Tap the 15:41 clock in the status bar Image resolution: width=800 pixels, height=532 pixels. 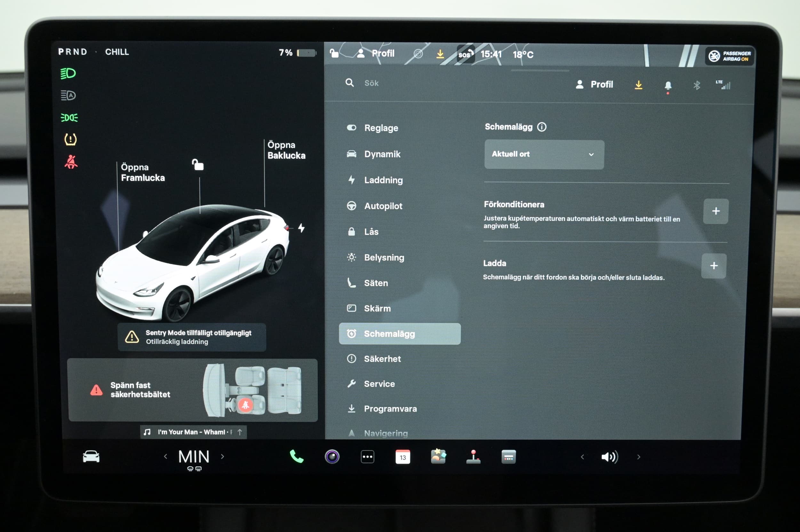(491, 54)
